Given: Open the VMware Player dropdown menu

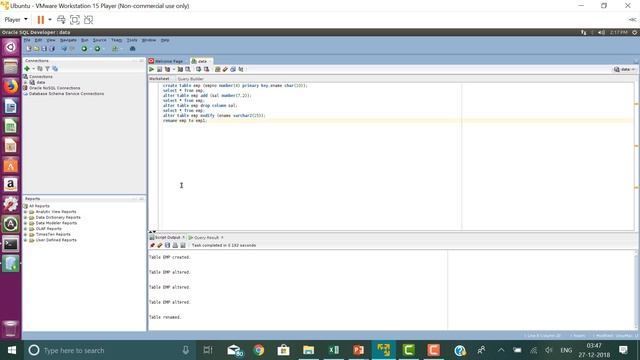Looking at the screenshot, I should (x=16, y=20).
